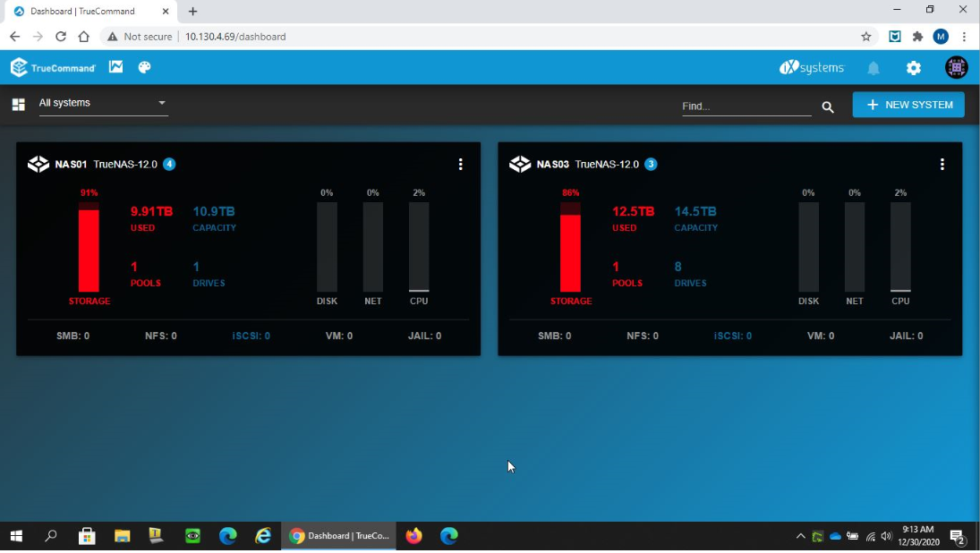Open File Explorer from taskbar
The image size is (980, 553).
pos(122,536)
